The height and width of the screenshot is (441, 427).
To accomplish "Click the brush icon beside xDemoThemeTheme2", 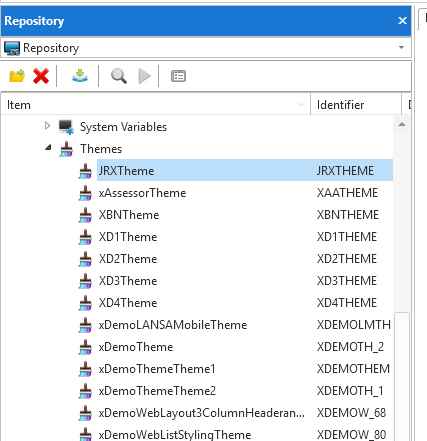I will (x=85, y=391).
